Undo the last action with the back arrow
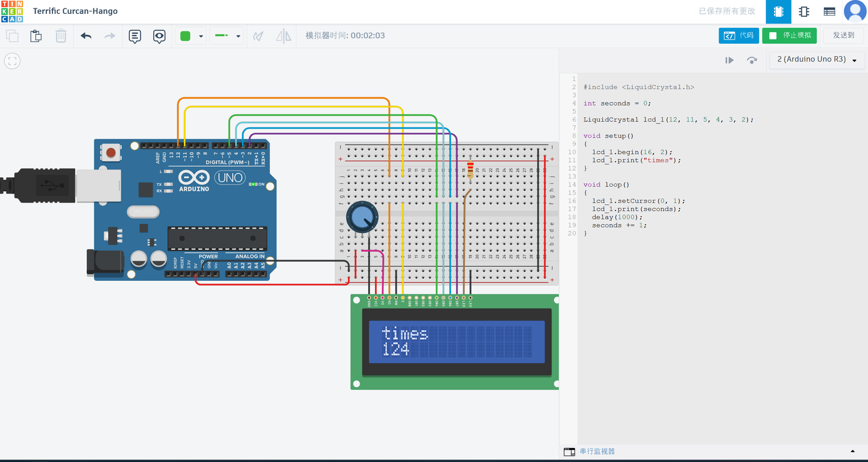Viewport: 868px width, 462px height. pos(86,36)
